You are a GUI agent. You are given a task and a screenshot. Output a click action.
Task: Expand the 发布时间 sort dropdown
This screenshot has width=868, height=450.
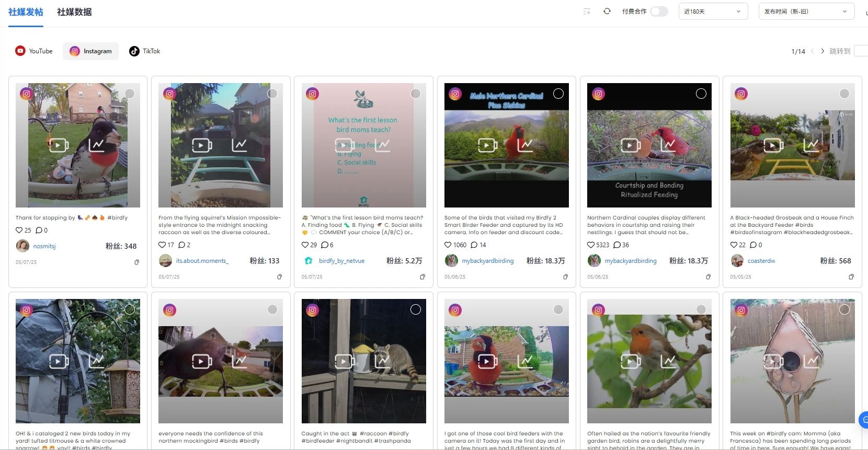tap(806, 11)
